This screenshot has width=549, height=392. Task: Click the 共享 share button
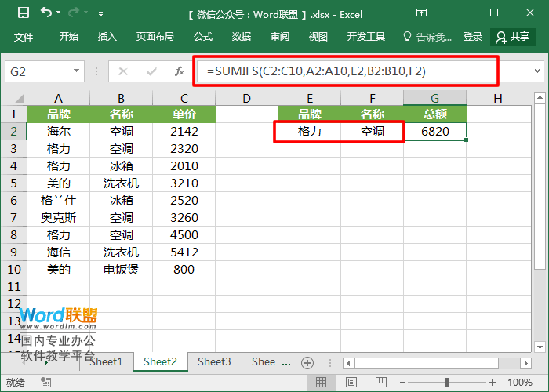[513, 37]
